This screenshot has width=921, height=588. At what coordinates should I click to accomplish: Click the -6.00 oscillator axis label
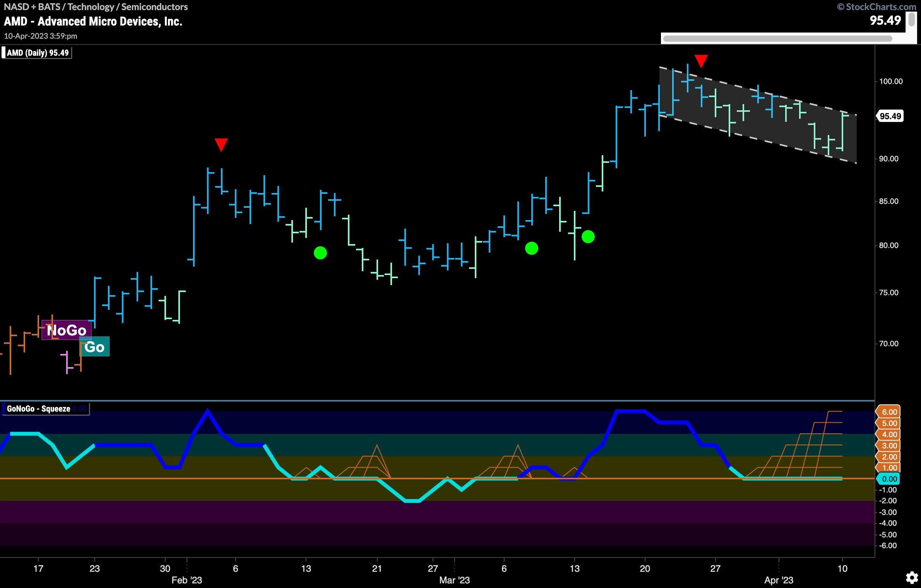pyautogui.click(x=888, y=545)
